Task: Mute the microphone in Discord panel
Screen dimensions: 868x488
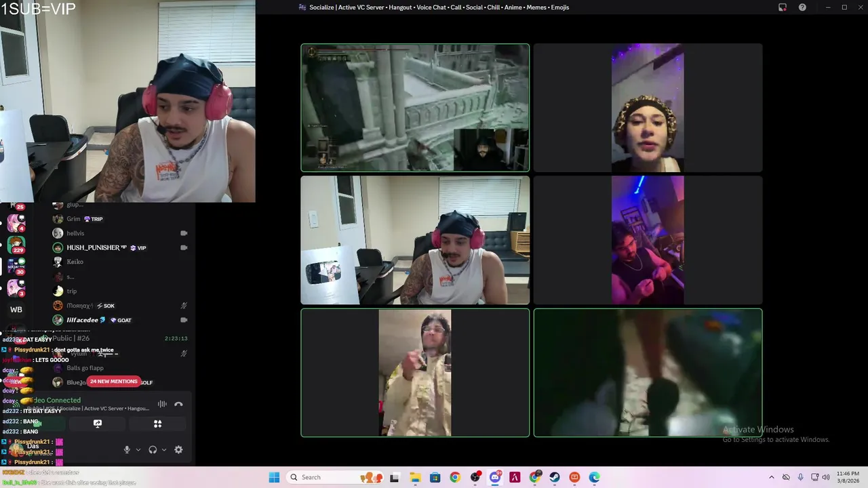Action: point(127,449)
